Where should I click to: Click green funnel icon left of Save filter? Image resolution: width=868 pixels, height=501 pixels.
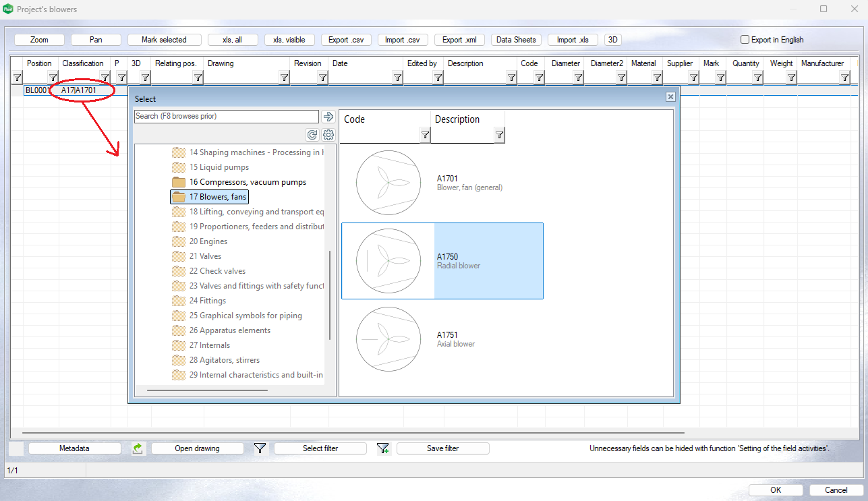(383, 448)
